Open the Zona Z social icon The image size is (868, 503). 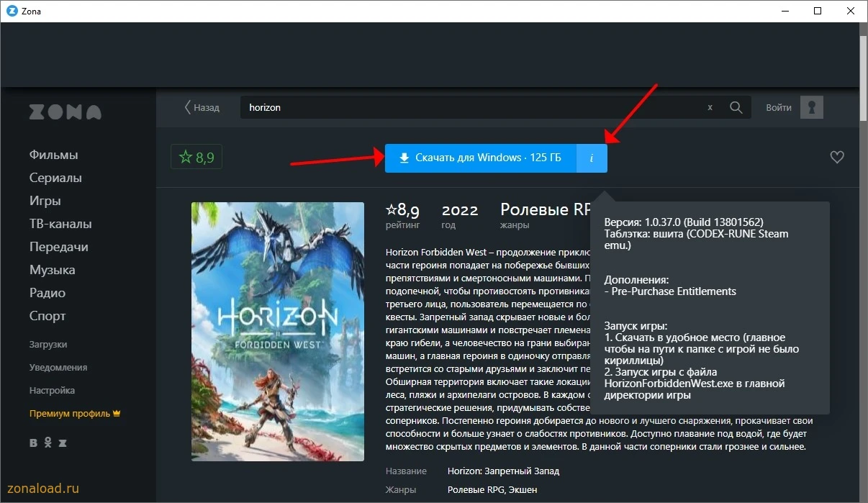coord(63,443)
